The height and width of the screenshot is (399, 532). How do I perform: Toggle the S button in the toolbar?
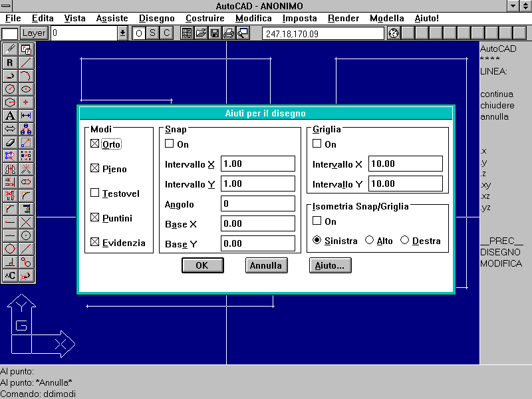click(x=153, y=33)
